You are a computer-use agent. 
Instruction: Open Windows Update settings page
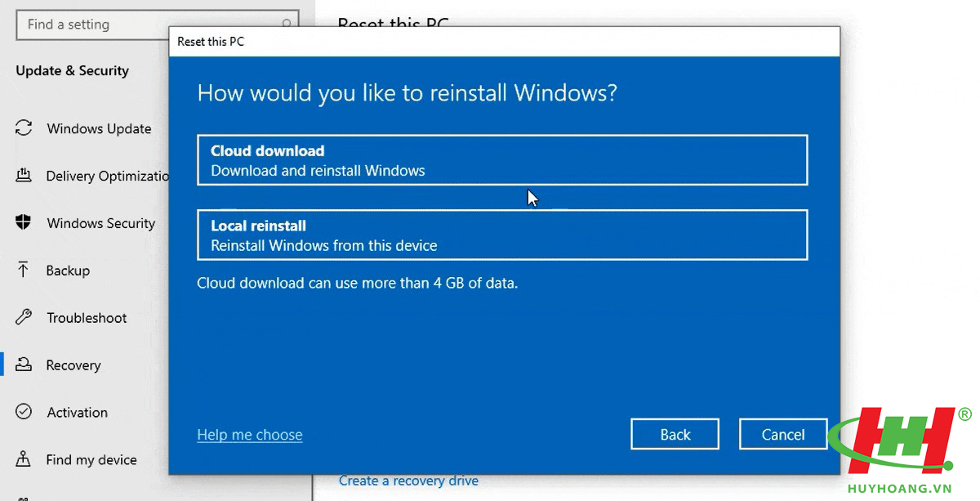pyautogui.click(x=99, y=128)
